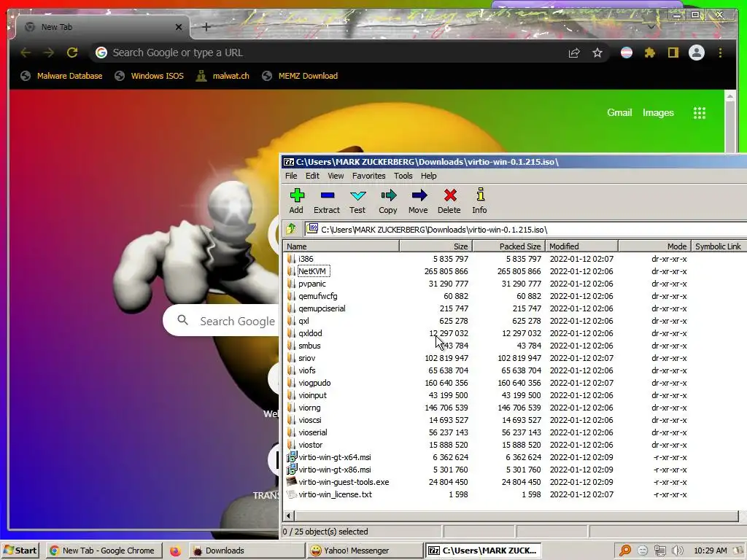Click the Search Google box on page

(222, 321)
